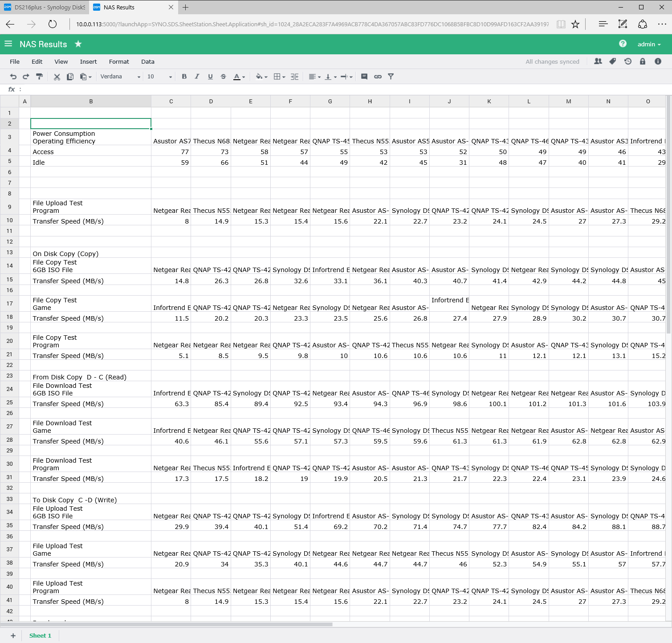Viewport: 672px width, 643px height.
Task: Go back in the browser
Action: [x=10, y=24]
